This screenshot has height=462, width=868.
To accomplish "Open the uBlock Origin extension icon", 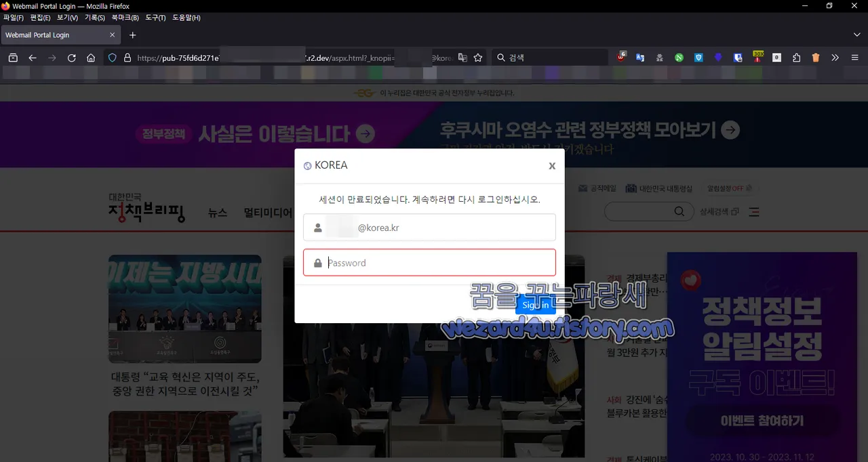I will point(622,58).
